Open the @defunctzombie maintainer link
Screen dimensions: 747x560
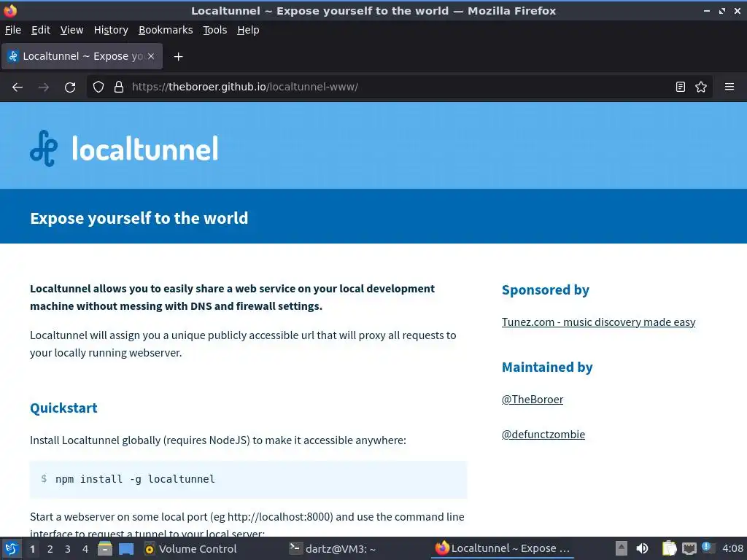[543, 435]
